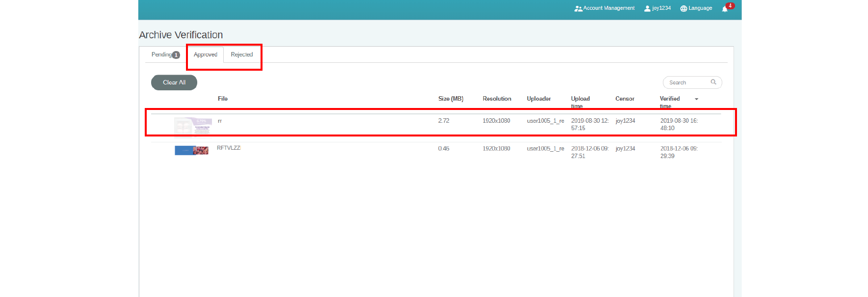Image resolution: width=868 pixels, height=297 pixels.
Task: Click the joy1234 user profile icon
Action: point(647,8)
